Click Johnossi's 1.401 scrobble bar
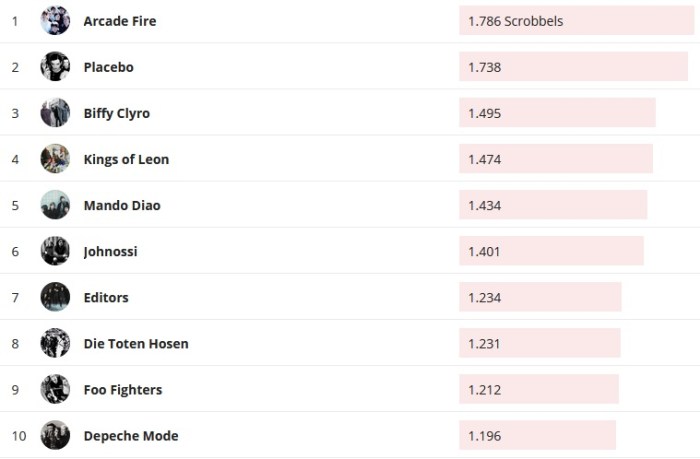This screenshot has width=700, height=459. [551, 251]
